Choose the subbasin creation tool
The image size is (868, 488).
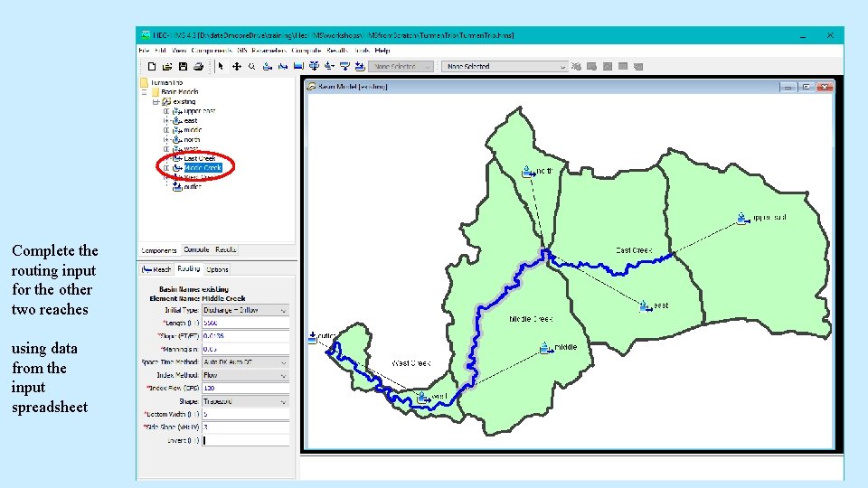268,66
